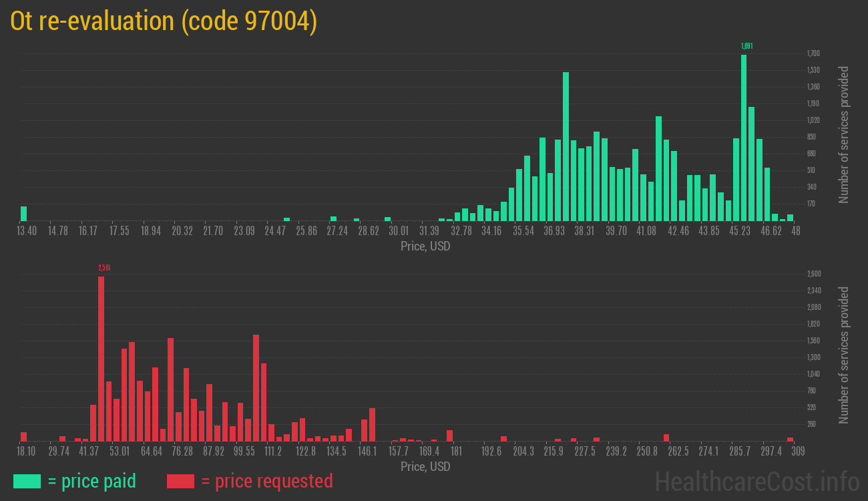868x501 pixels.
Task: Click the leftmost green bar at 13.40
Action: pos(24,214)
